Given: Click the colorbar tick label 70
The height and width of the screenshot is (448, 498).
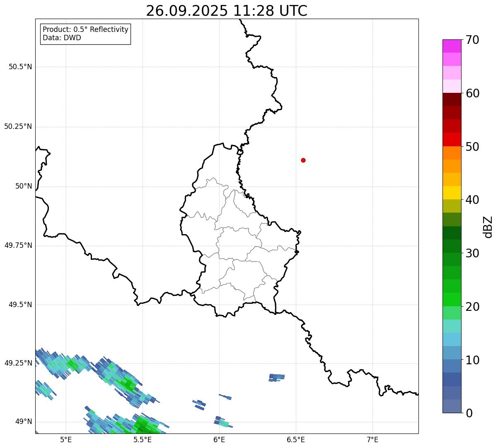Looking at the screenshot, I should click(473, 40).
